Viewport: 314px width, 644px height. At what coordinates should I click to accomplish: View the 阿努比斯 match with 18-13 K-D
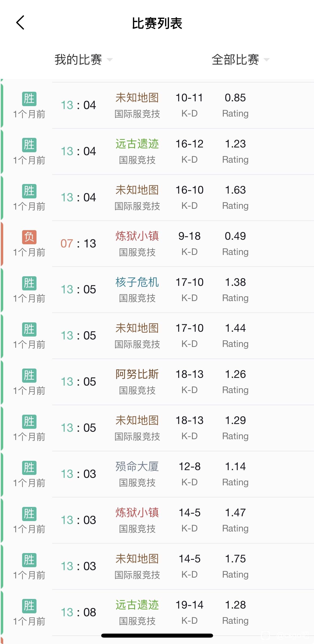157,382
